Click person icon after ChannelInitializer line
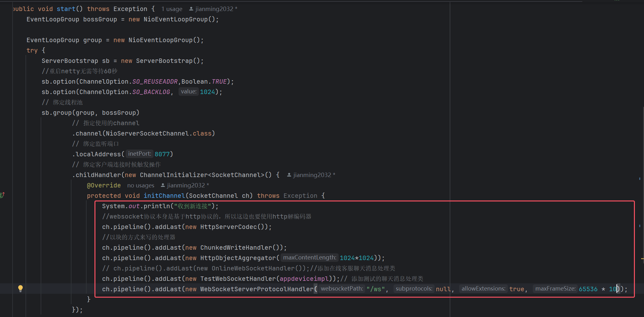644x317 pixels. pos(289,175)
